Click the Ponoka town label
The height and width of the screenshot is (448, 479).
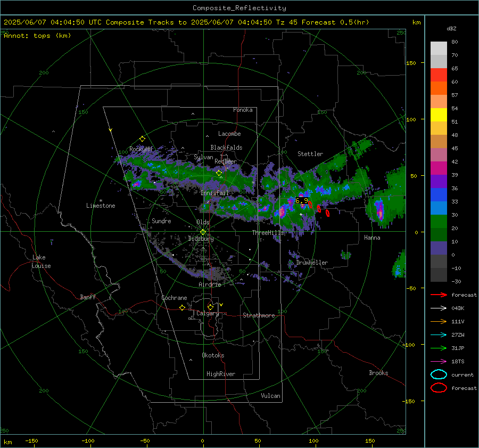(x=243, y=110)
